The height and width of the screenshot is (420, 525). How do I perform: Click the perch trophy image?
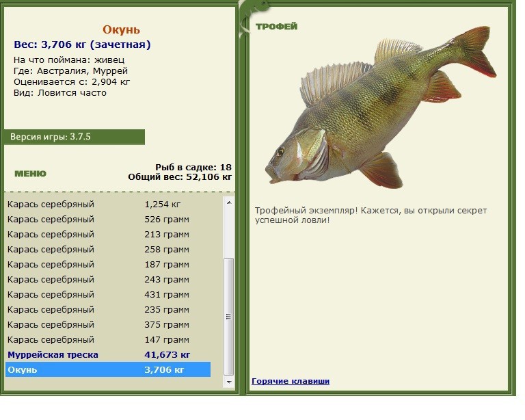[x=381, y=107]
